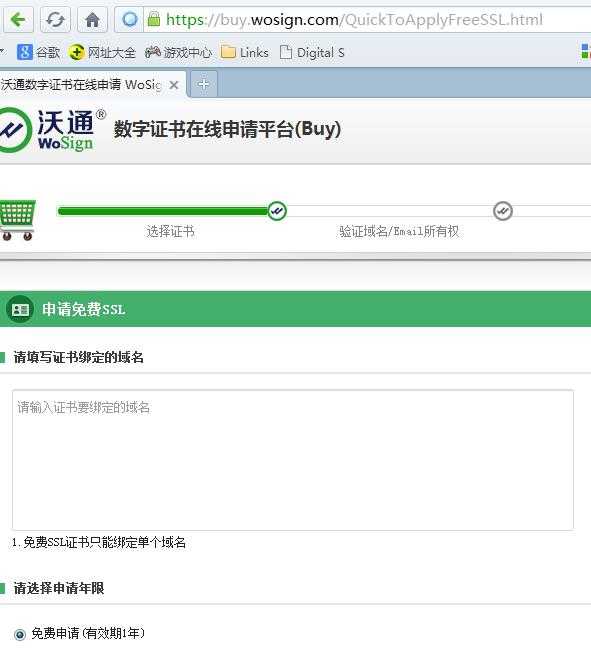Click the 请填写证书绑定的域名 heading
Viewport: 591px width, 649px height.
tap(79, 357)
